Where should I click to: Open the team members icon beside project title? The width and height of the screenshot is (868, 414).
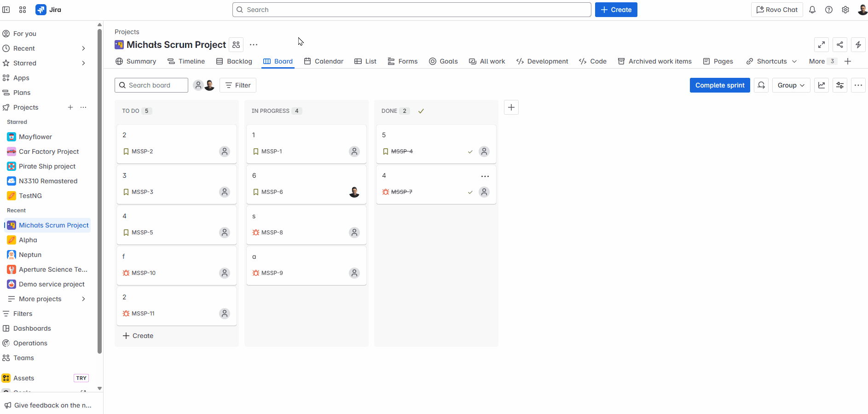[x=236, y=45]
